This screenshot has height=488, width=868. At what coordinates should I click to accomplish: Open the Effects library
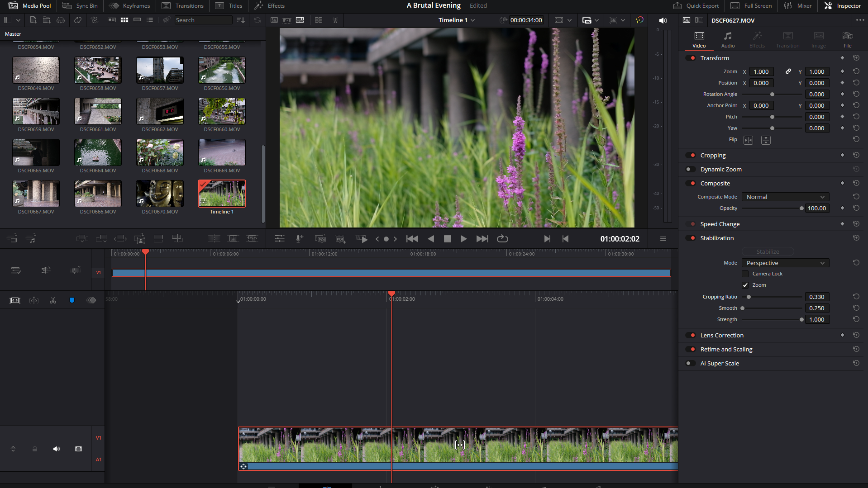tap(269, 6)
